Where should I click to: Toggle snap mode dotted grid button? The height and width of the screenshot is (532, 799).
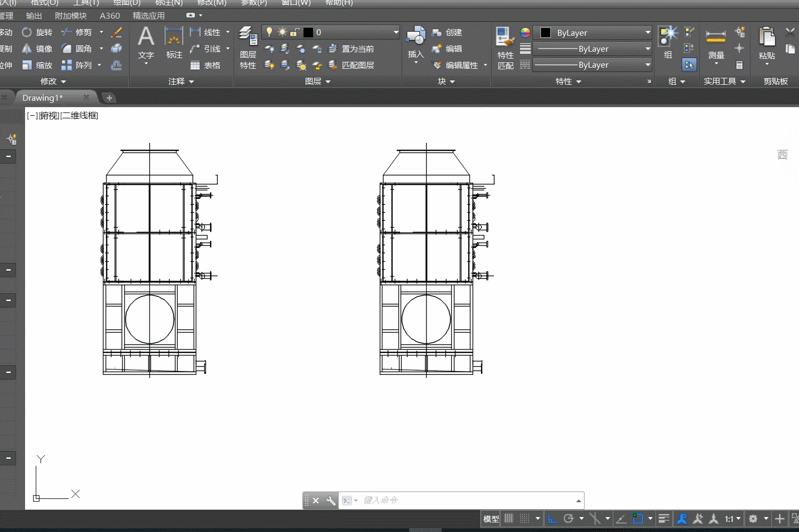pyautogui.click(x=525, y=519)
